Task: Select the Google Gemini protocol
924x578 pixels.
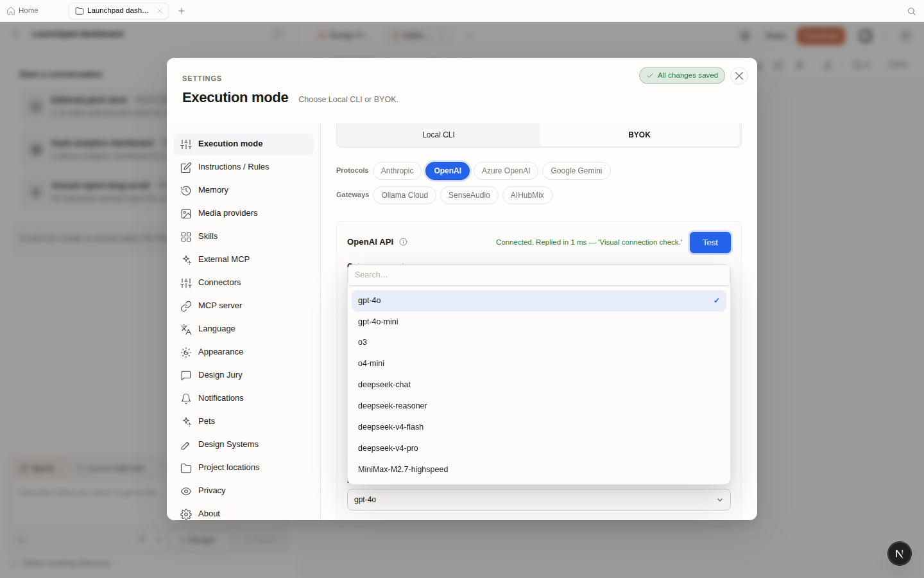Action: 576,171
